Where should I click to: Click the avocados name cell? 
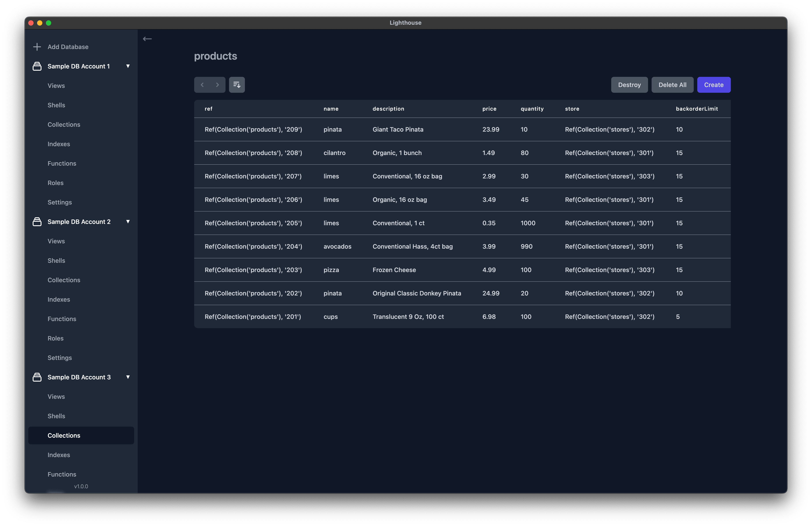coord(337,246)
